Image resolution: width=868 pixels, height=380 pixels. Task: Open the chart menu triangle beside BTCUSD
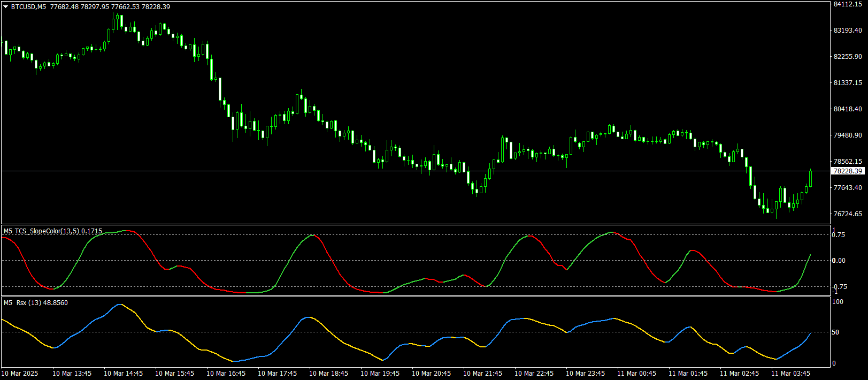point(5,7)
